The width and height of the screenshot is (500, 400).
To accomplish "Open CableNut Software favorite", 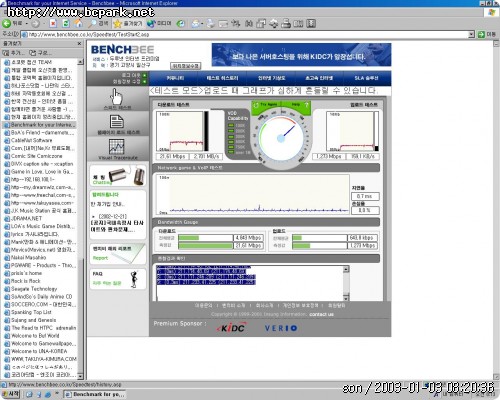I will pos(28,140).
